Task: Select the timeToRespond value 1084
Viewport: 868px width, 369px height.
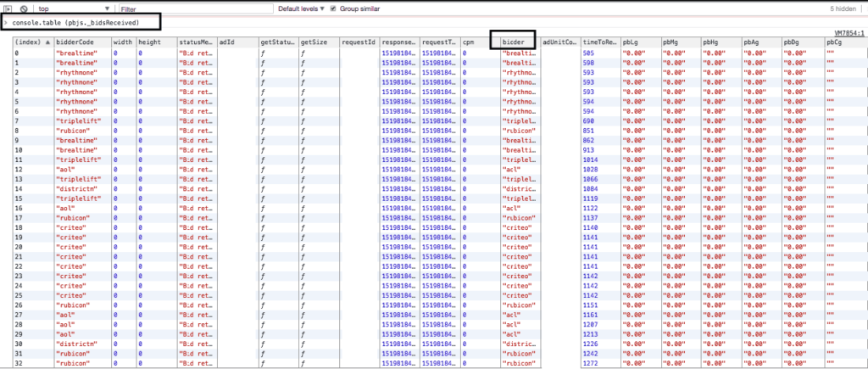Action: [x=590, y=189]
